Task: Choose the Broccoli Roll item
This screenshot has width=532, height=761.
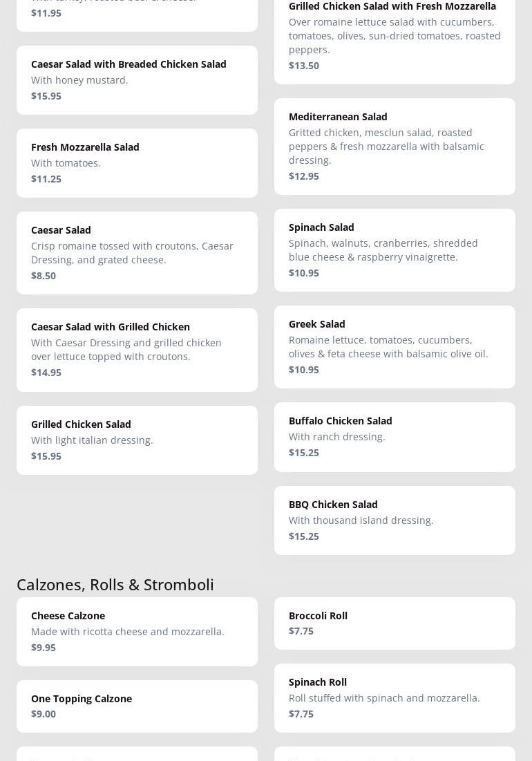Action: click(395, 623)
